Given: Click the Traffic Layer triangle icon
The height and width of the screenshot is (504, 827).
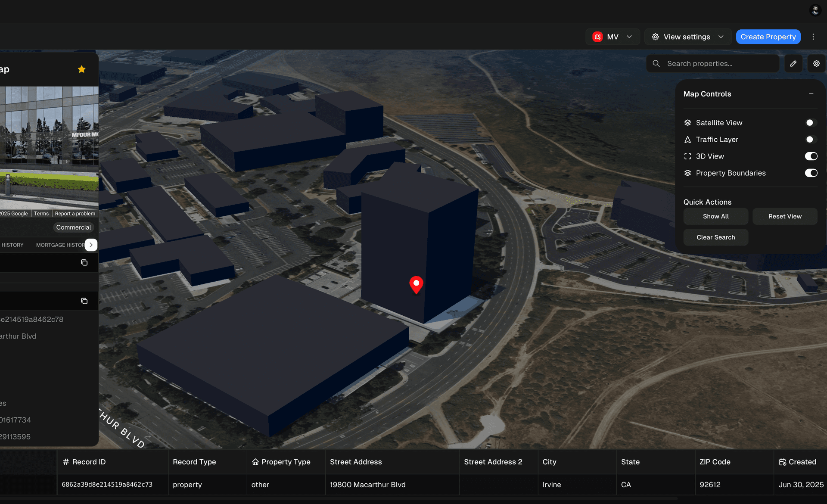Looking at the screenshot, I should point(687,139).
